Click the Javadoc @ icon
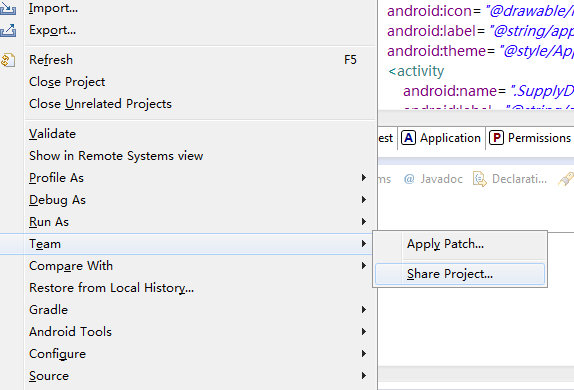The image size is (574, 390). (x=409, y=179)
